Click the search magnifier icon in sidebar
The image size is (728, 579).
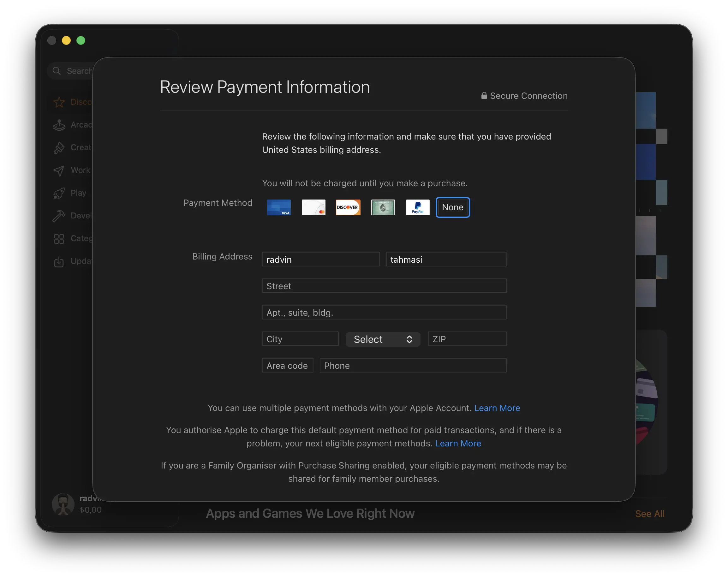pos(57,71)
